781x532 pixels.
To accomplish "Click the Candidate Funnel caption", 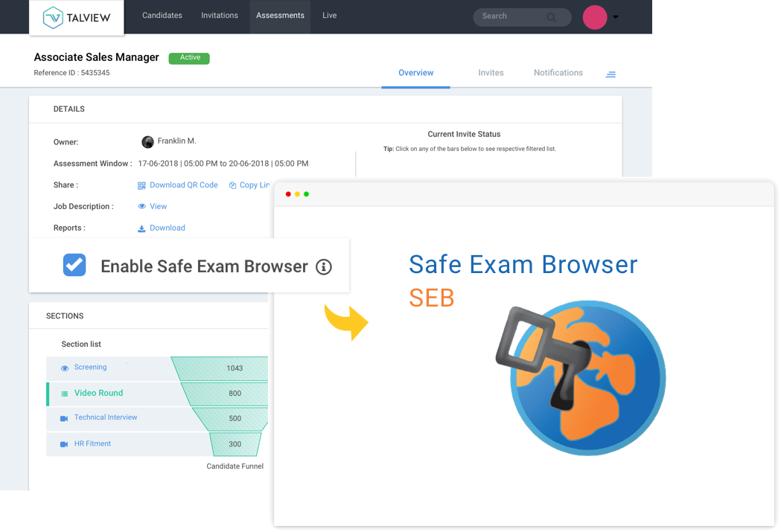I will coord(235,467).
